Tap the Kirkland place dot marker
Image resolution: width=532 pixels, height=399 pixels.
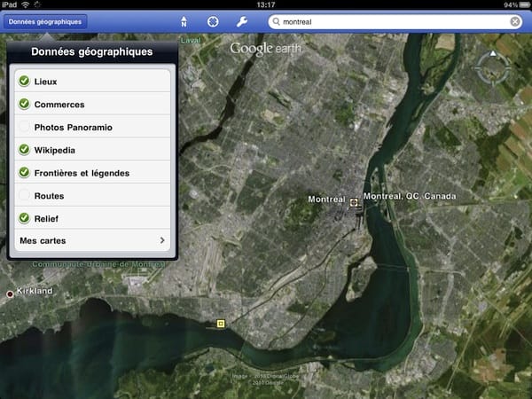pyautogui.click(x=11, y=293)
